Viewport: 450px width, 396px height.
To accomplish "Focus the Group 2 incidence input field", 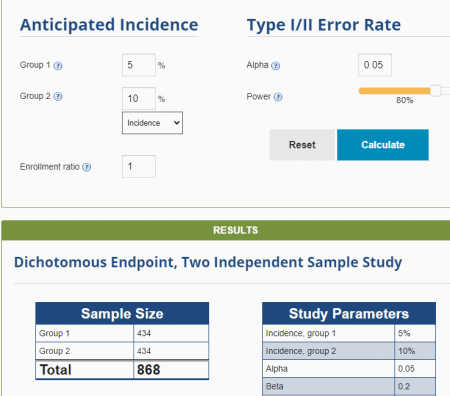I will tap(139, 98).
